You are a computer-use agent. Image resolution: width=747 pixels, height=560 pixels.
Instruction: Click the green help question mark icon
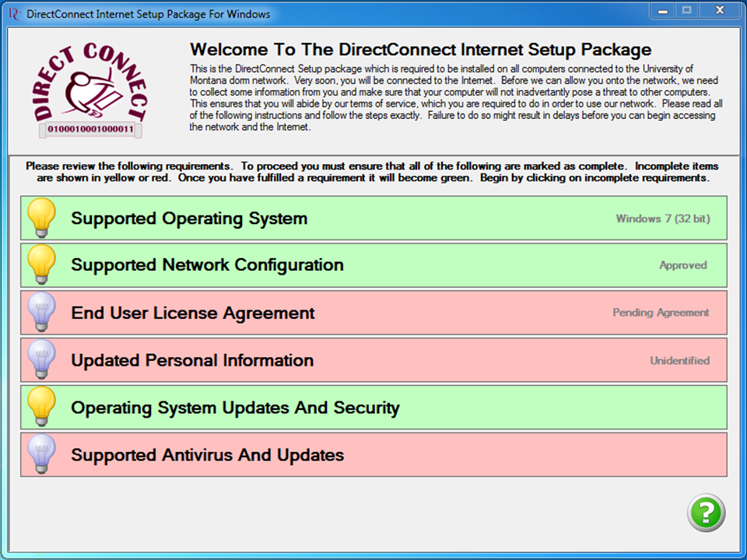(x=706, y=513)
